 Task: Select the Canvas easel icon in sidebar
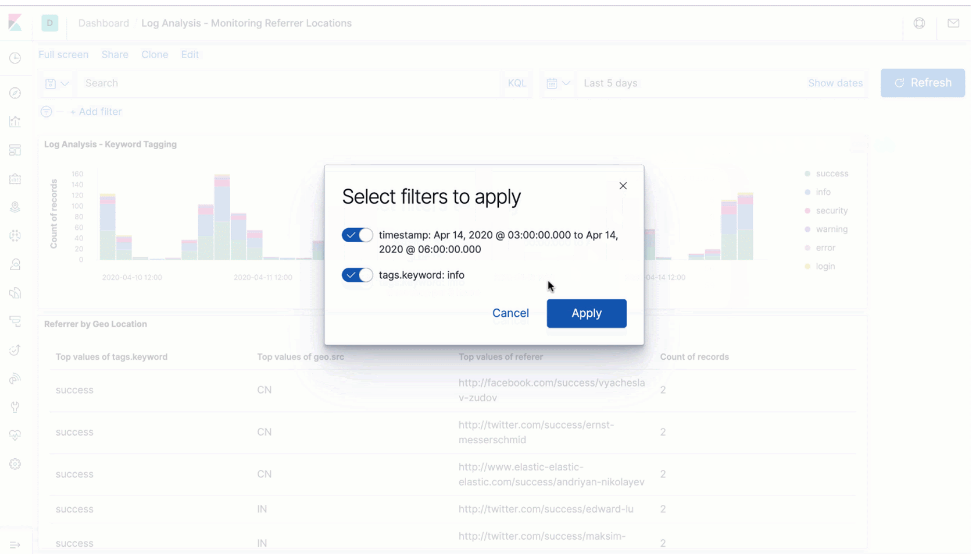pos(15,178)
